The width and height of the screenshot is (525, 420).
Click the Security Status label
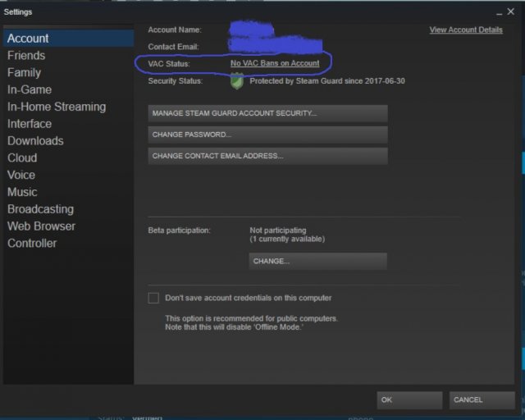(176, 81)
